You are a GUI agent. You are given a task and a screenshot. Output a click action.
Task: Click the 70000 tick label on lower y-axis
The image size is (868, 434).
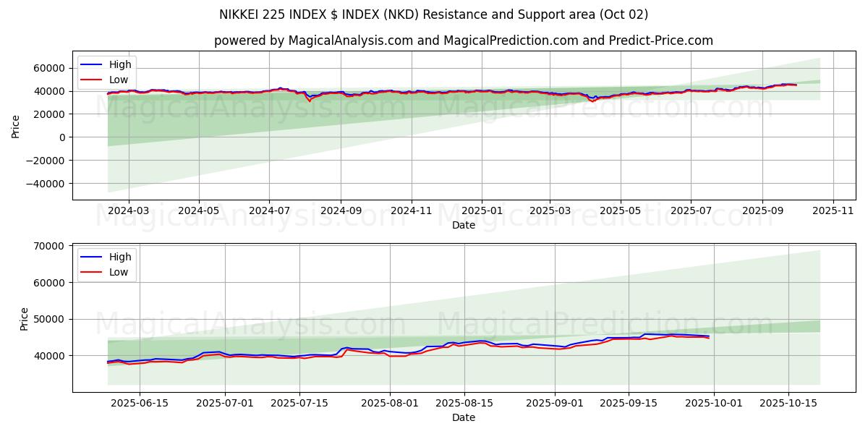[x=49, y=247]
